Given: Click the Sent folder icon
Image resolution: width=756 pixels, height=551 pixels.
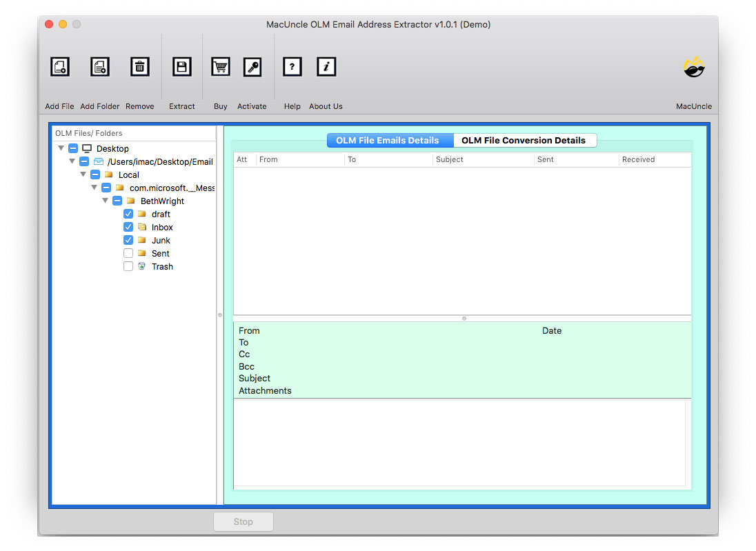Looking at the screenshot, I should (142, 252).
